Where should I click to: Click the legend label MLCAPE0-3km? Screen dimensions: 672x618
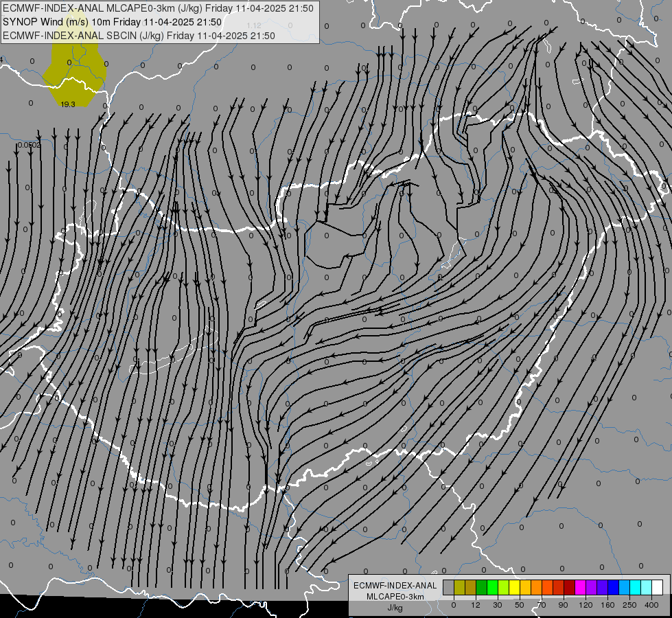click(x=395, y=597)
